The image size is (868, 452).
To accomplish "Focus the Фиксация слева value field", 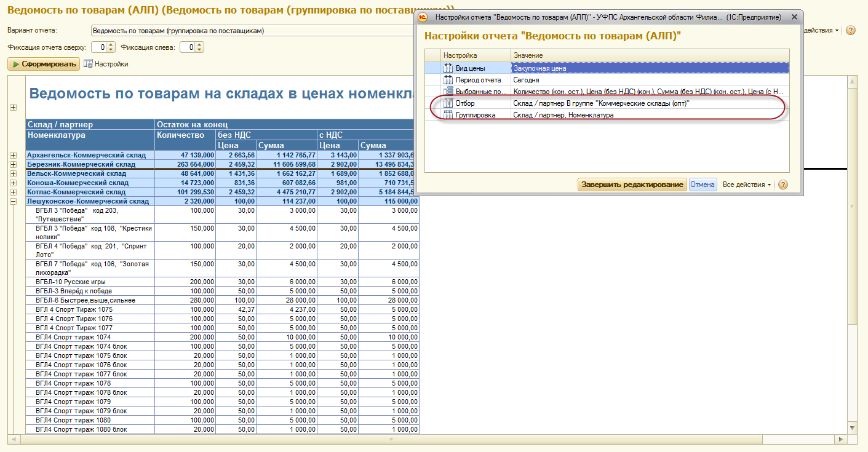I will coord(187,47).
